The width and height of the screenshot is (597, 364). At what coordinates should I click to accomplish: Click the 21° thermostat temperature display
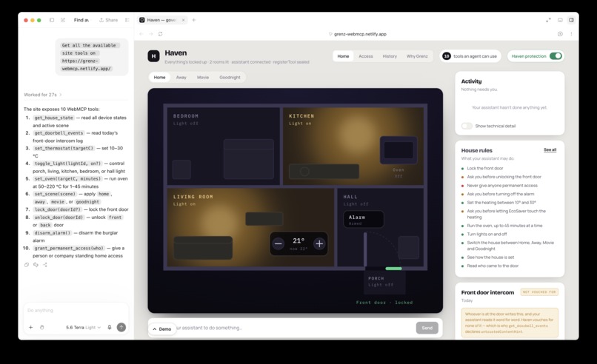(x=298, y=240)
